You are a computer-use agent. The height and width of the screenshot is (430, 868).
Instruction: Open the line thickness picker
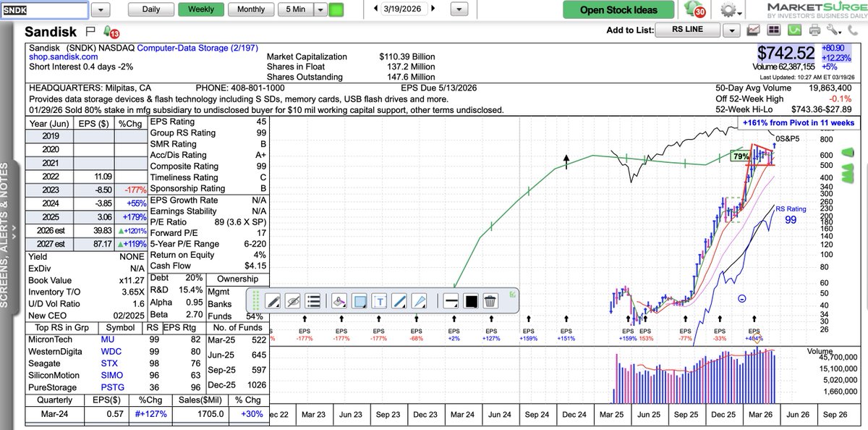(449, 300)
